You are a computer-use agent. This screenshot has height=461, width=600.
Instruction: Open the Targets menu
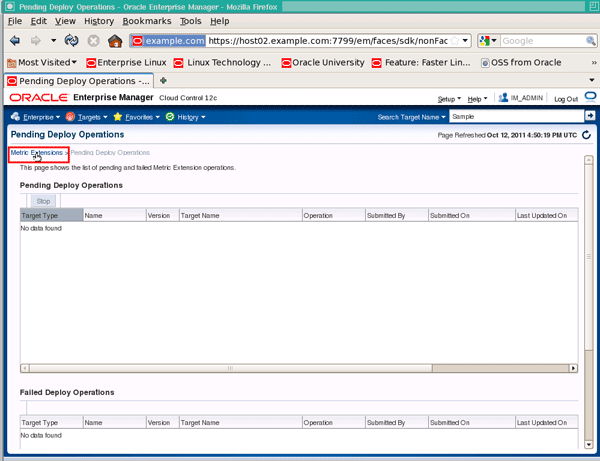(86, 117)
